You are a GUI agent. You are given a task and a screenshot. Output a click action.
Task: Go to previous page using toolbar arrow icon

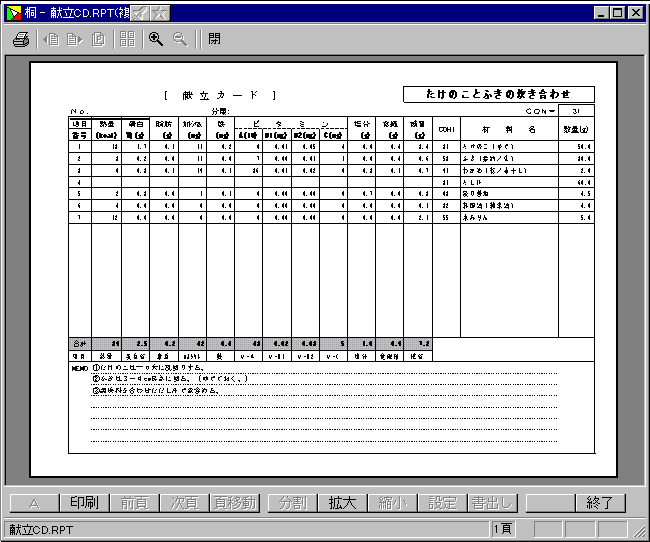pos(51,39)
